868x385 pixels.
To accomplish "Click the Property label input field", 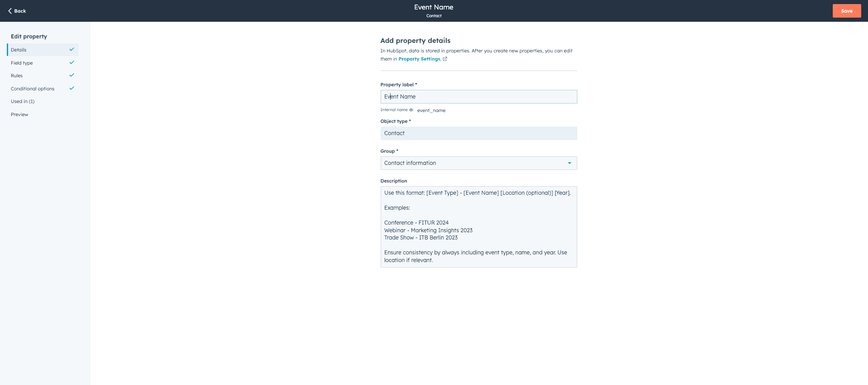I will click(x=478, y=97).
